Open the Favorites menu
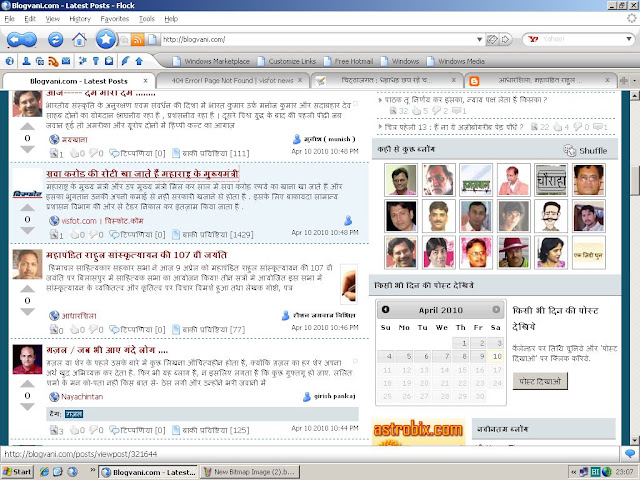Viewport: 640px width, 480px height. [x=115, y=19]
